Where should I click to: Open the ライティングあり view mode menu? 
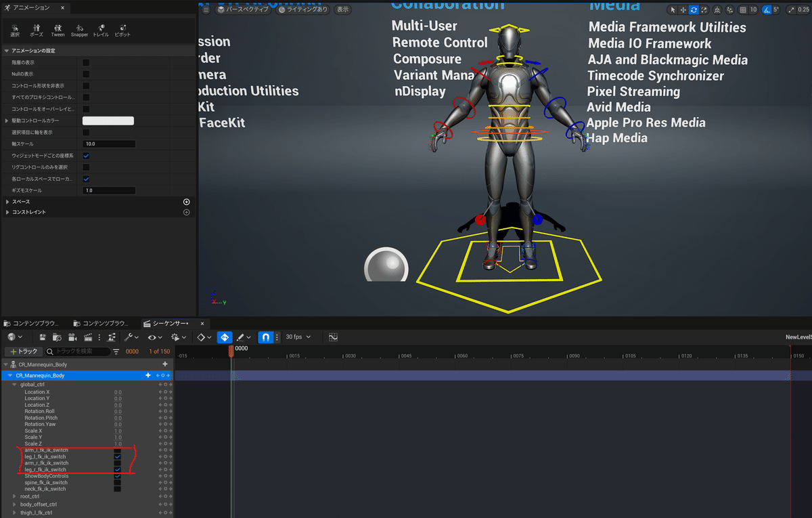[304, 9]
